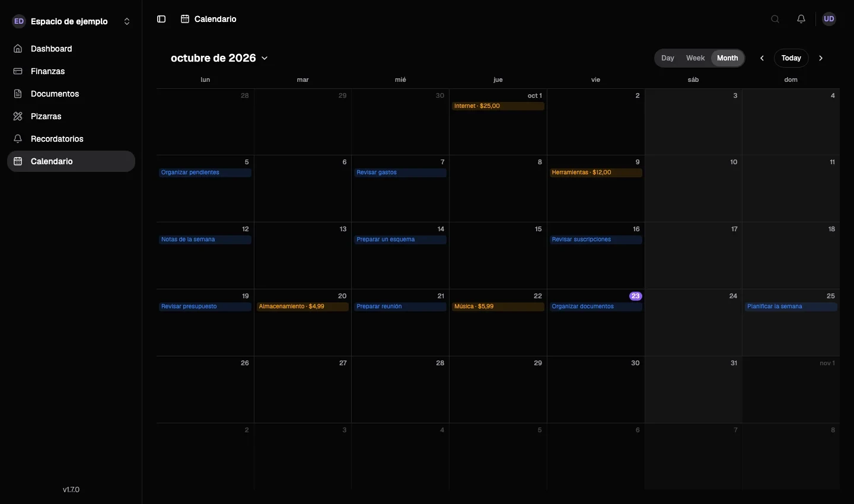
Task: Click the Dashboard home icon
Action: click(x=18, y=49)
